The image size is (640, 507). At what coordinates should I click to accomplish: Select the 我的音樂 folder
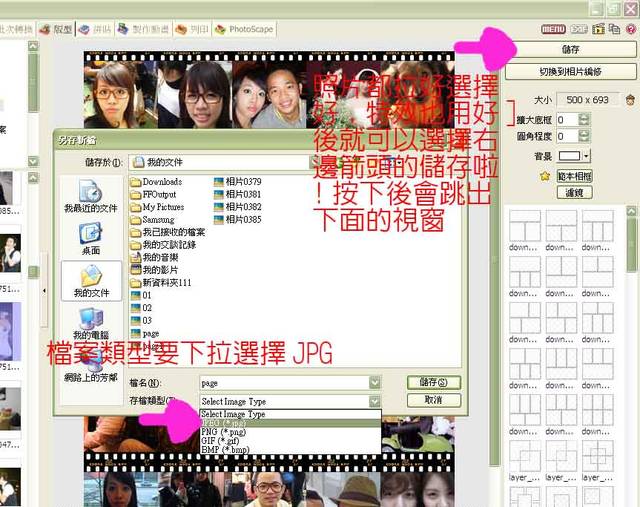tap(155, 258)
